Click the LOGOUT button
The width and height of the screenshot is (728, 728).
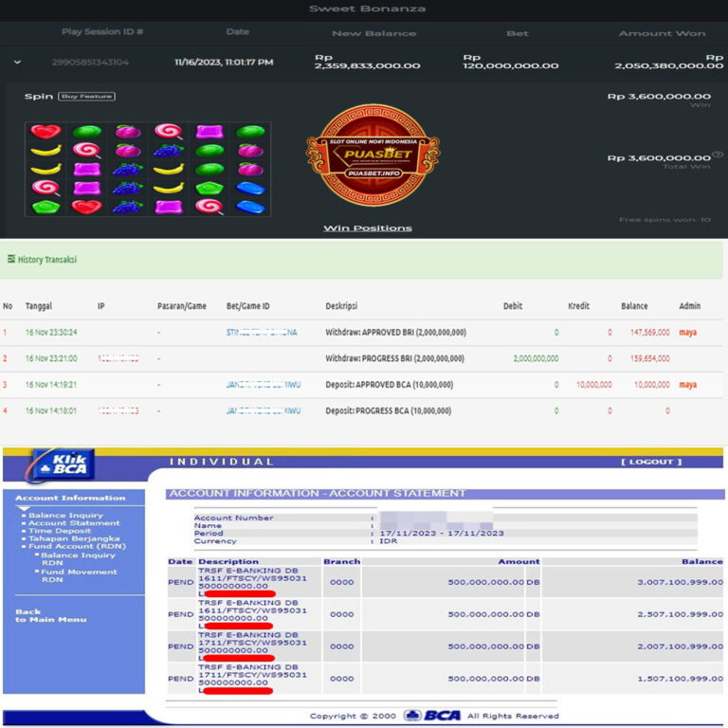click(x=651, y=462)
